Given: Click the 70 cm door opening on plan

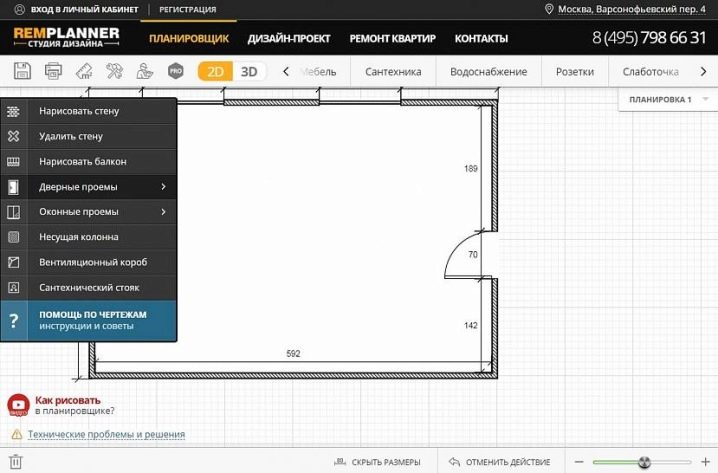Looking at the screenshot, I should pos(473,255).
